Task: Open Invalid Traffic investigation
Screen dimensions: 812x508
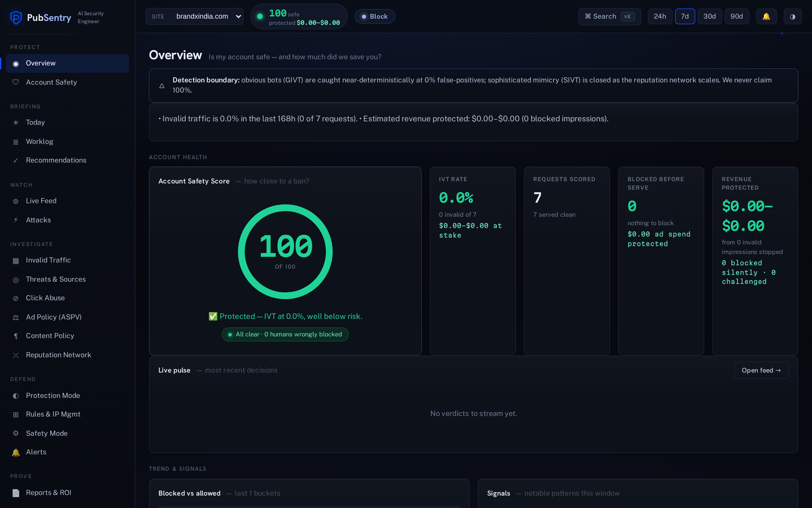Action: (67, 260)
